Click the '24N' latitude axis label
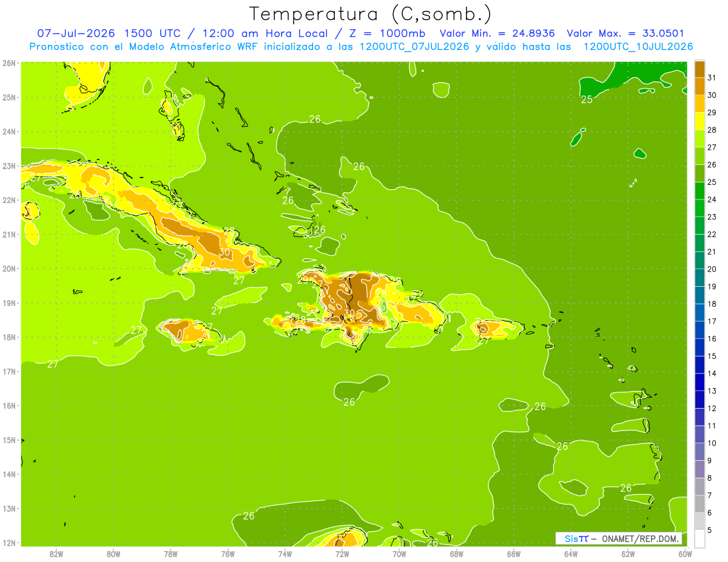This screenshot has height=562, width=728. 8,132
